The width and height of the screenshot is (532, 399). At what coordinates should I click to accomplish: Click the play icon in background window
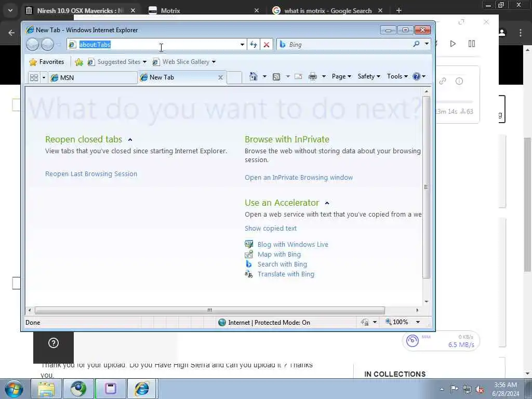pyautogui.click(x=453, y=44)
